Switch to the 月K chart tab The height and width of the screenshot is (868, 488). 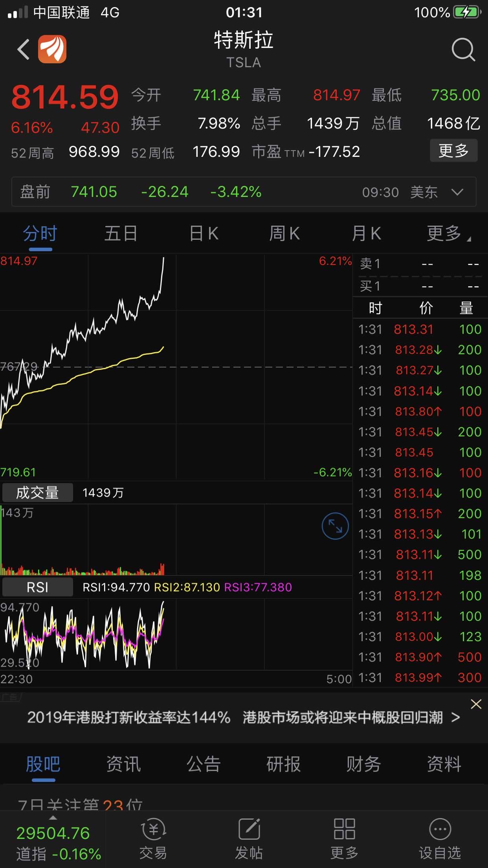click(x=367, y=234)
